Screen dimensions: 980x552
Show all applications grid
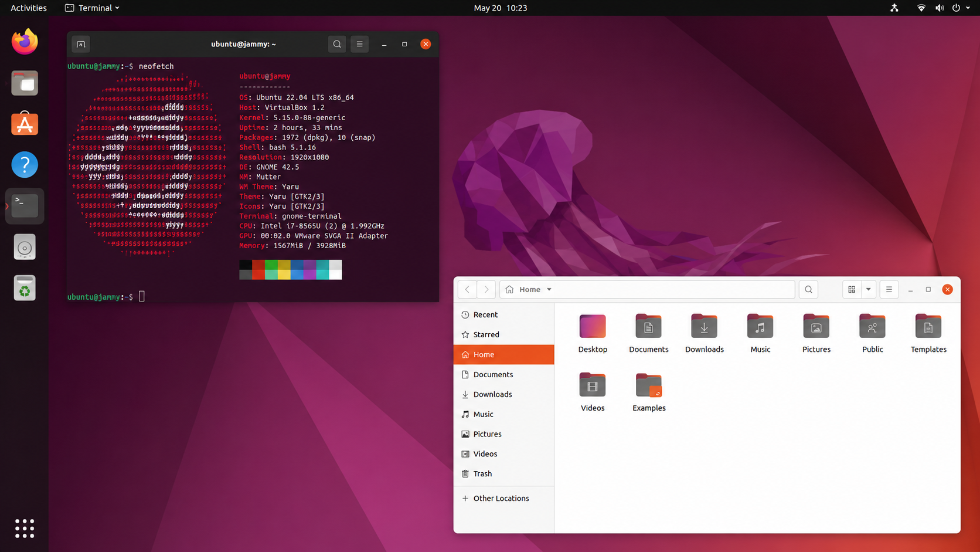click(25, 529)
